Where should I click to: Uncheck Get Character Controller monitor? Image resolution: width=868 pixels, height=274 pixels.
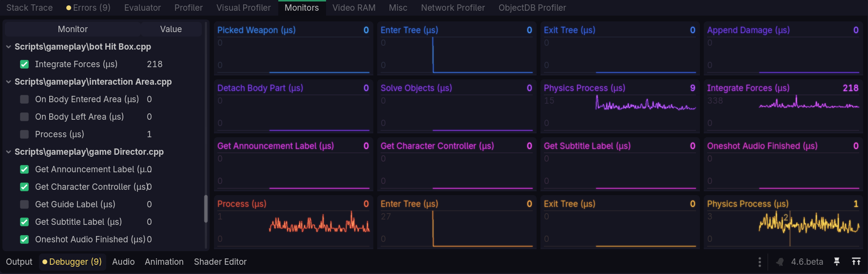tap(24, 187)
